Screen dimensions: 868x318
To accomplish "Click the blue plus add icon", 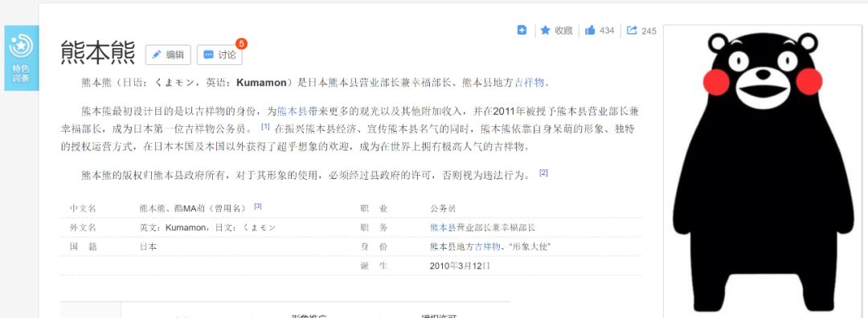I will (522, 31).
